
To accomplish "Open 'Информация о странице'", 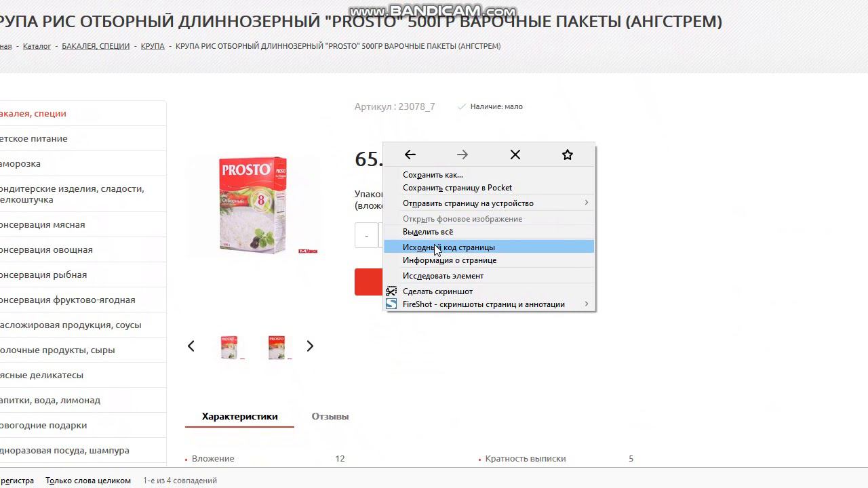I will point(489,260).
